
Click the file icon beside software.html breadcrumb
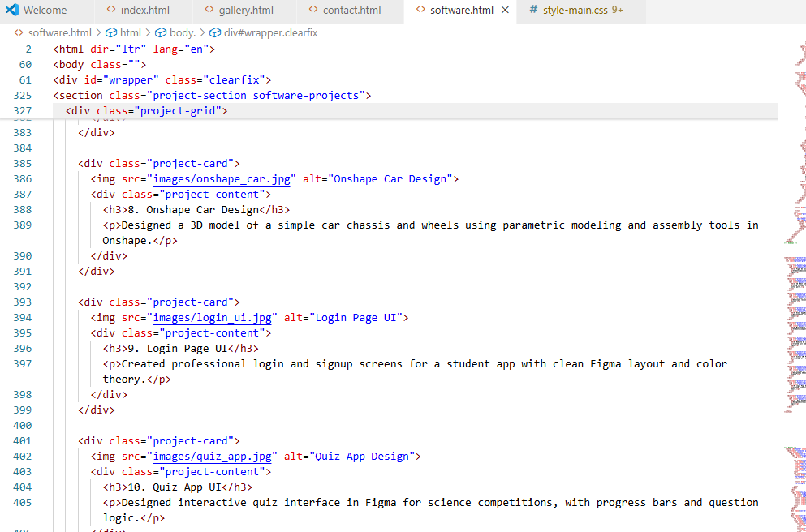click(18, 32)
